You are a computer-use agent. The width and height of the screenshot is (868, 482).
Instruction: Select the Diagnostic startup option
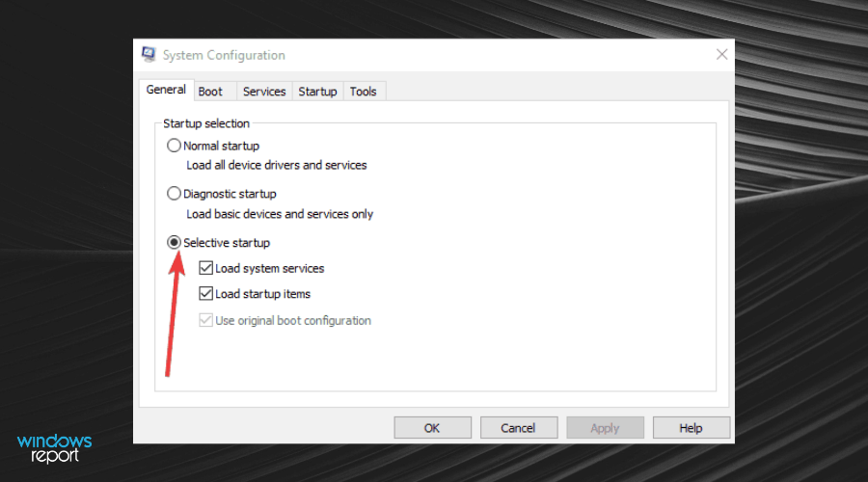coord(175,194)
